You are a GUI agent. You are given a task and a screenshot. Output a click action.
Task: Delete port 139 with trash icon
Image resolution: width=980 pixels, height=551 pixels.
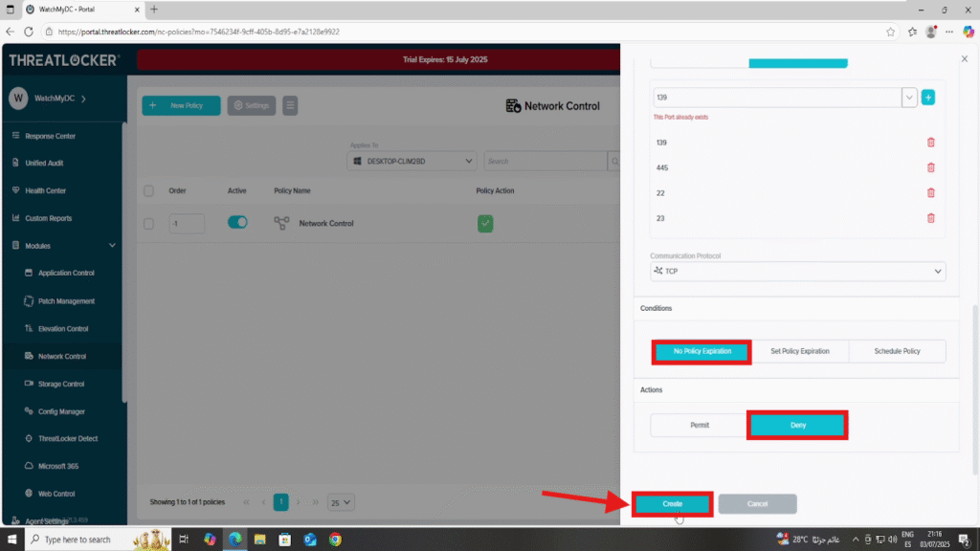930,143
